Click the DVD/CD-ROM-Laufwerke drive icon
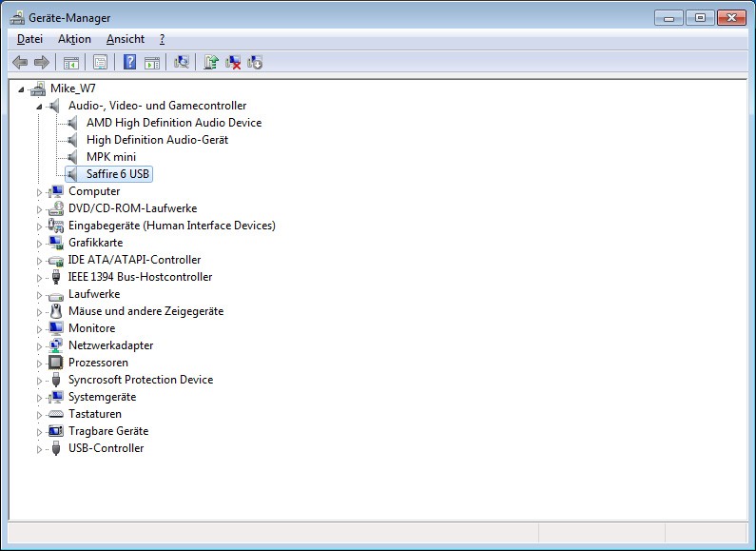The image size is (756, 551). point(56,208)
